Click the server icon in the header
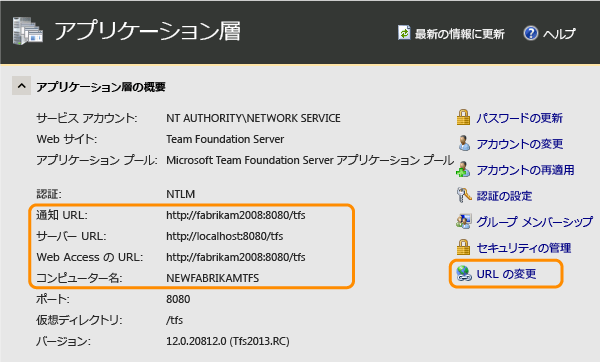600x362 pixels. click(28, 31)
